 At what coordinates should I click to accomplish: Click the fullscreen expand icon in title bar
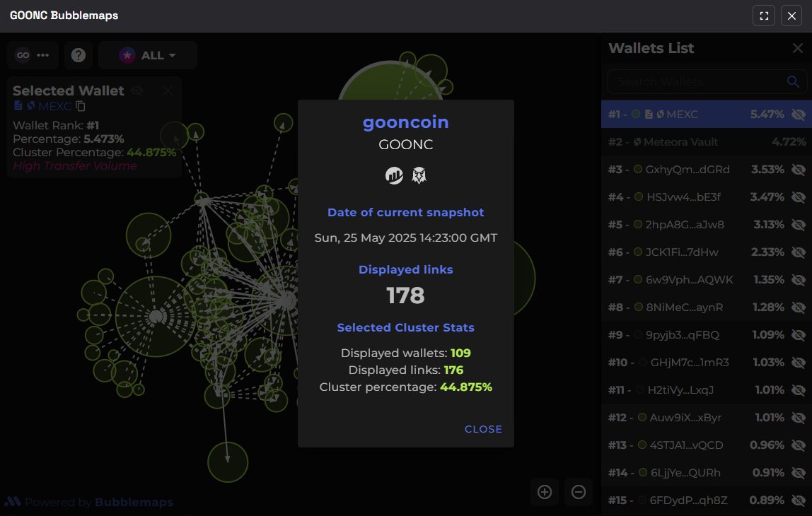[x=763, y=16]
